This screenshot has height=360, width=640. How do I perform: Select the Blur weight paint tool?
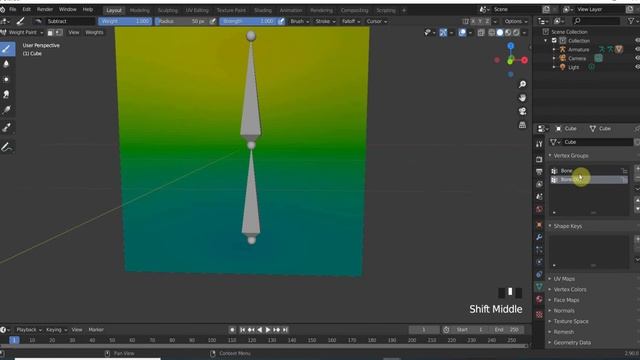tap(7, 64)
